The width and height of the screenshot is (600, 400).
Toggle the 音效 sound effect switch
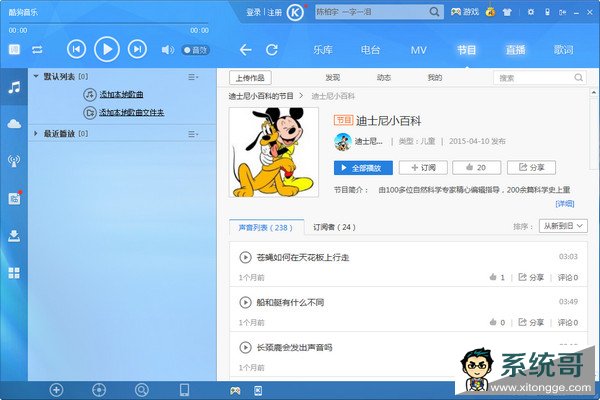[196, 50]
